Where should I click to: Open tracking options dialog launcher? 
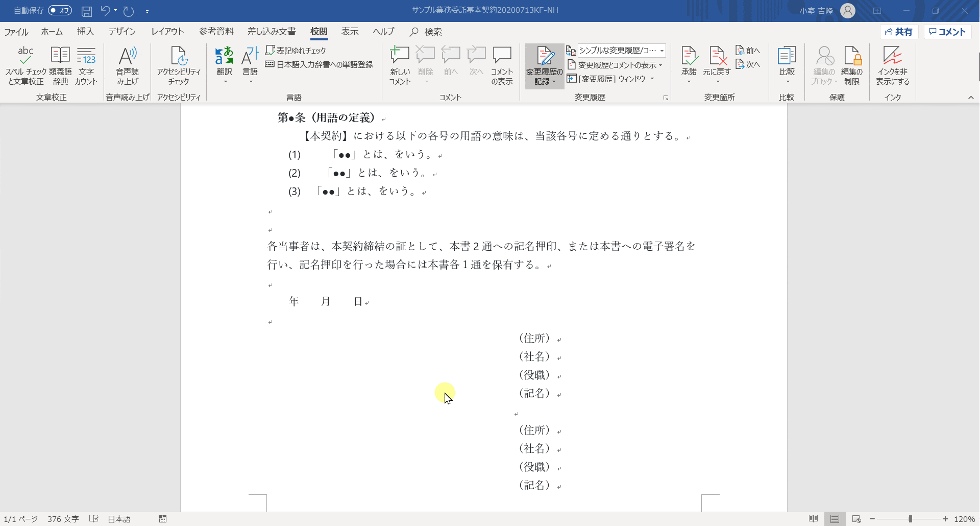[666, 98]
